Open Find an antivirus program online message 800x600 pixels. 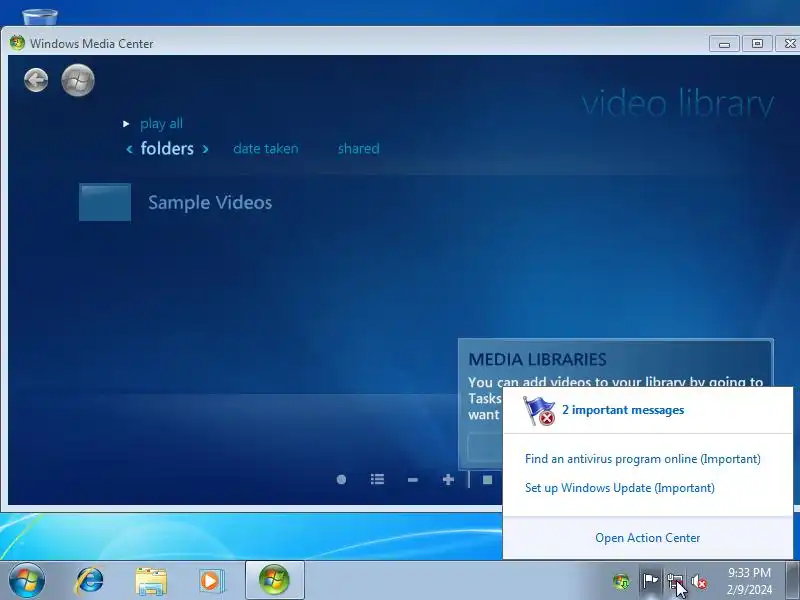click(x=642, y=459)
